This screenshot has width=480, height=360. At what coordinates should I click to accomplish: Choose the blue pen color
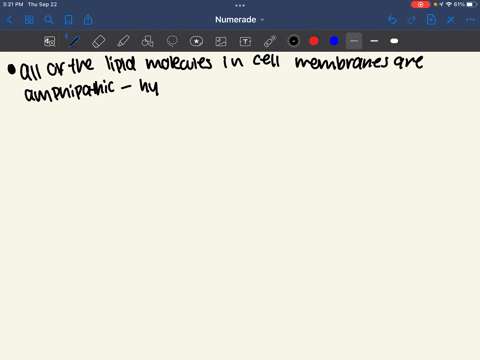click(x=334, y=41)
